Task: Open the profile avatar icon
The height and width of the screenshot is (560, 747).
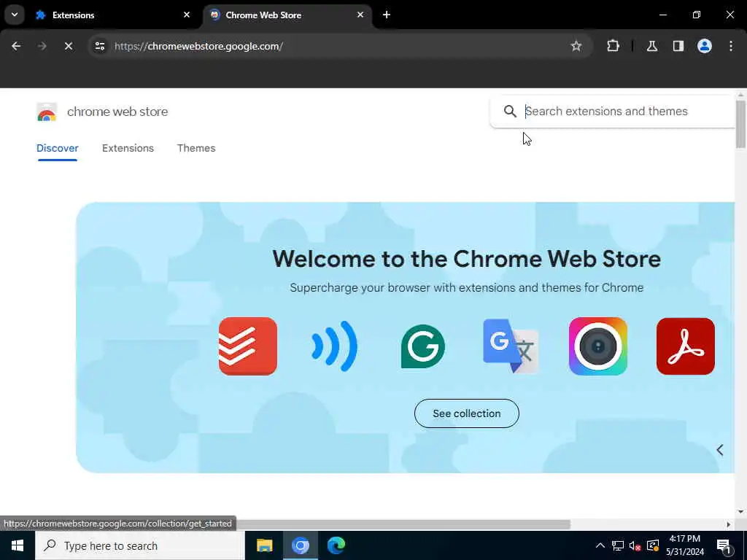Action: pos(705,46)
